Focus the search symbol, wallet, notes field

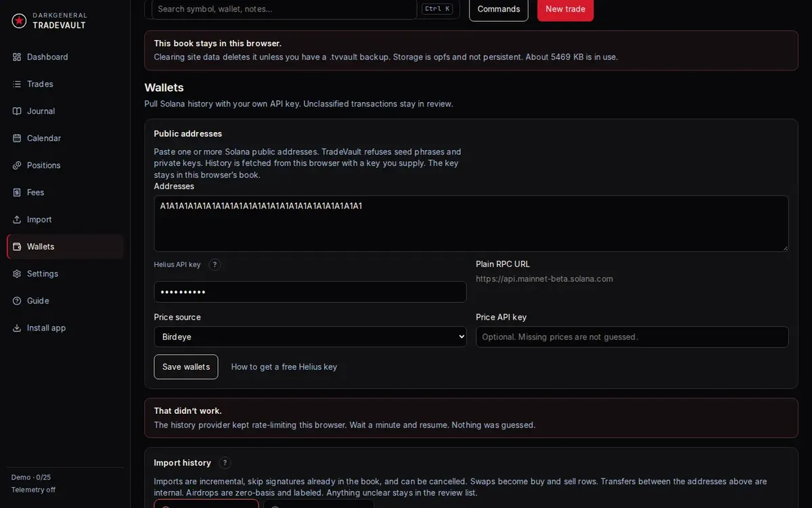(284, 9)
